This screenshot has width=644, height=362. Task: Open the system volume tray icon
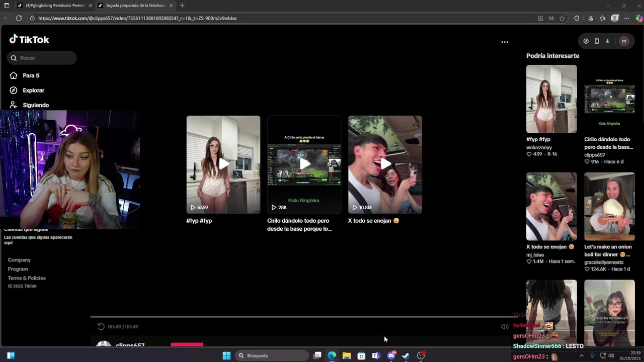[x=611, y=355]
